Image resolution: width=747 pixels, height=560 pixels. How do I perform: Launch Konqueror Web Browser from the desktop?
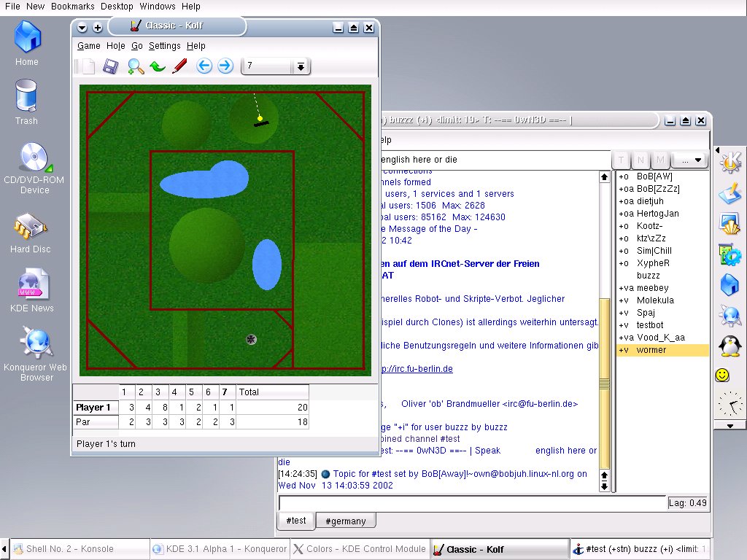click(x=36, y=354)
